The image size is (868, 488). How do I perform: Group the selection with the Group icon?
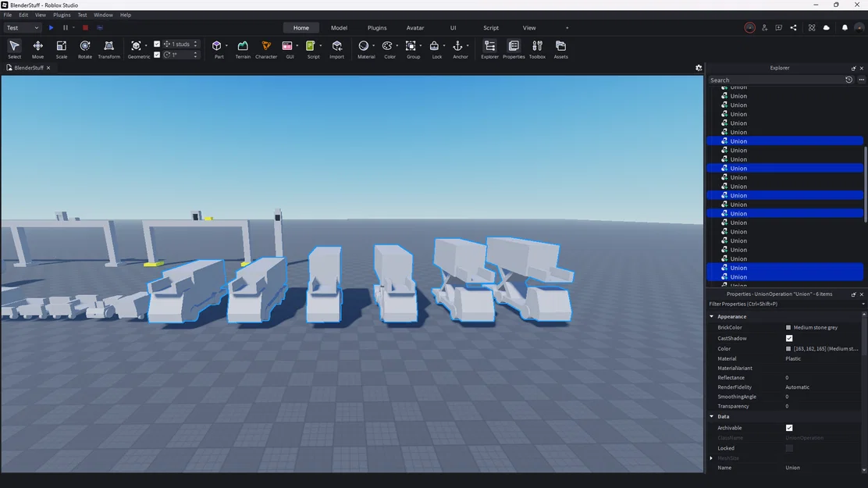click(411, 46)
